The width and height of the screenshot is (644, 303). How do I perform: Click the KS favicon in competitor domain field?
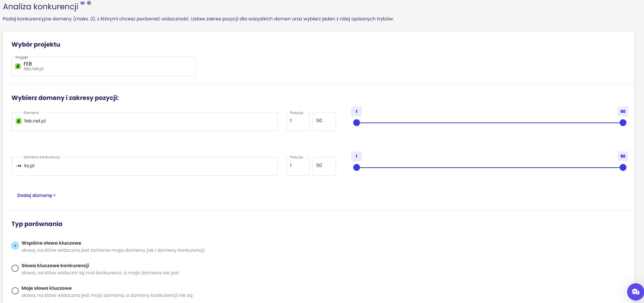point(19,166)
